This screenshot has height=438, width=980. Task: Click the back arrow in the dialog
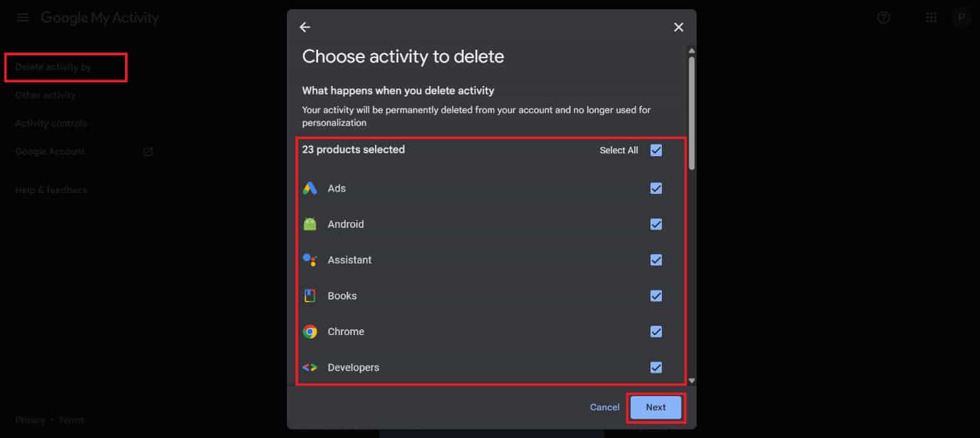coord(305,27)
